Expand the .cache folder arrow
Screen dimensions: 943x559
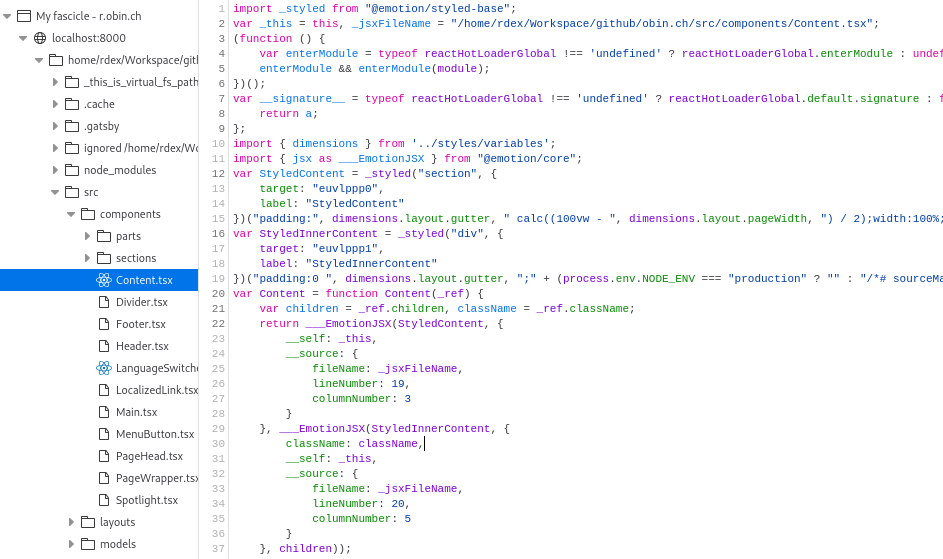(x=55, y=104)
